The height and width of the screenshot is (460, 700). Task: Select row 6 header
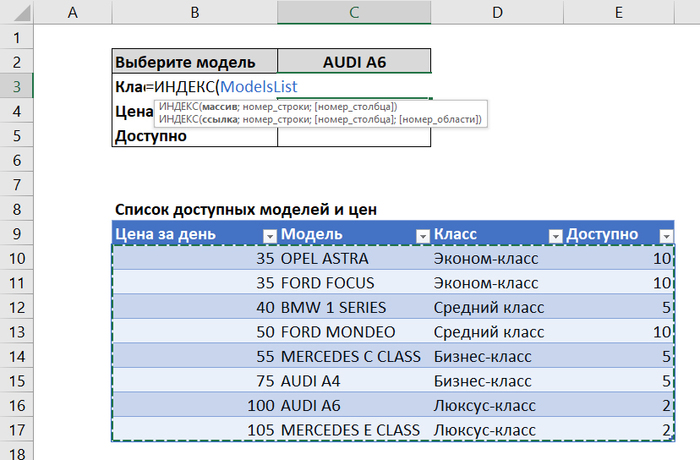click(17, 160)
